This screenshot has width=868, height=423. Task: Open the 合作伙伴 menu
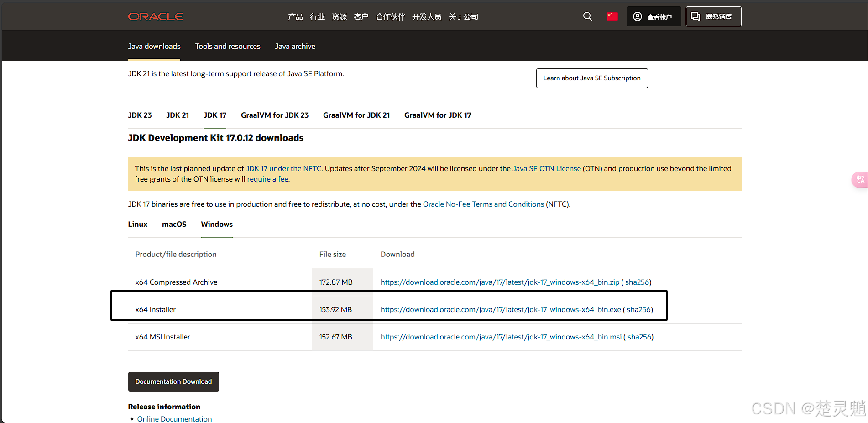click(390, 17)
